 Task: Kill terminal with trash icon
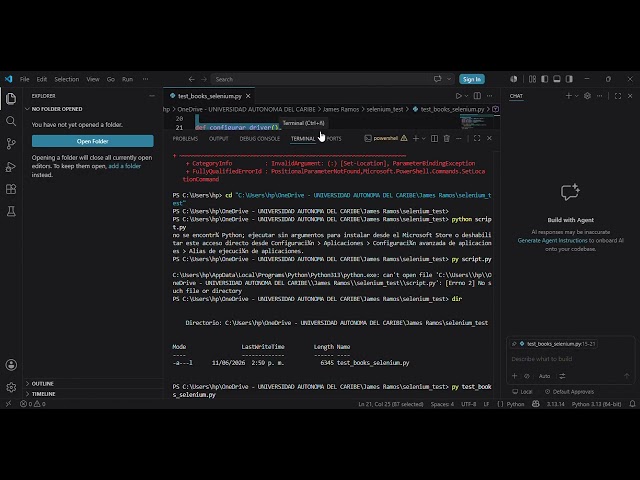point(447,138)
